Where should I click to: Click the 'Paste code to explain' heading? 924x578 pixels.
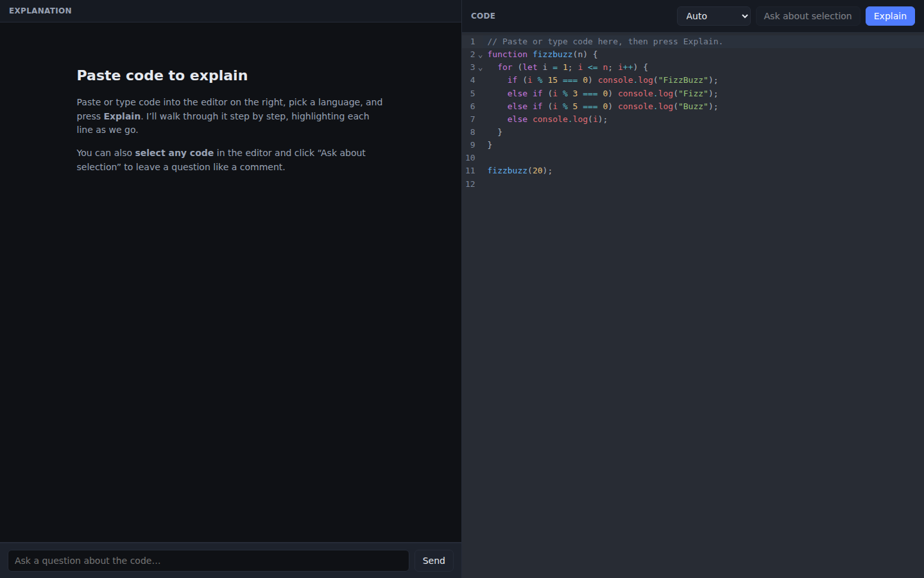click(162, 75)
